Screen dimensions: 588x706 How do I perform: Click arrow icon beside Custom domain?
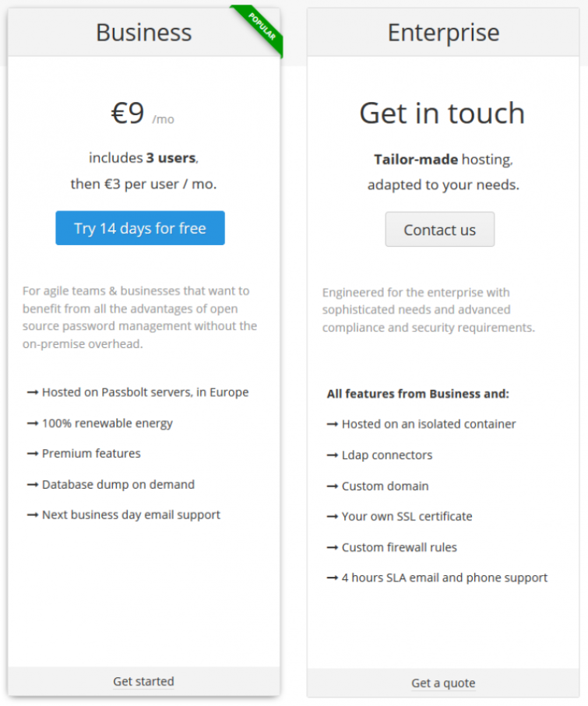coord(332,486)
